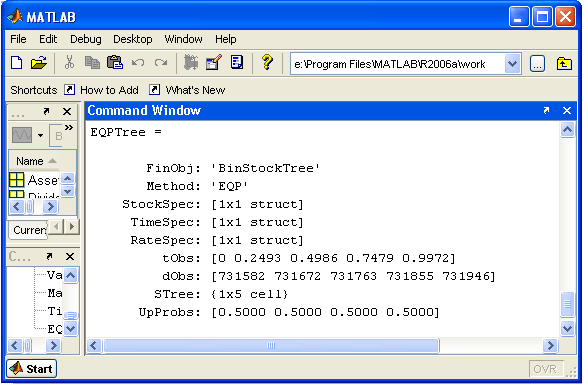Open a file with the folder icon
Screen dimensions: 584x385
(x=39, y=63)
